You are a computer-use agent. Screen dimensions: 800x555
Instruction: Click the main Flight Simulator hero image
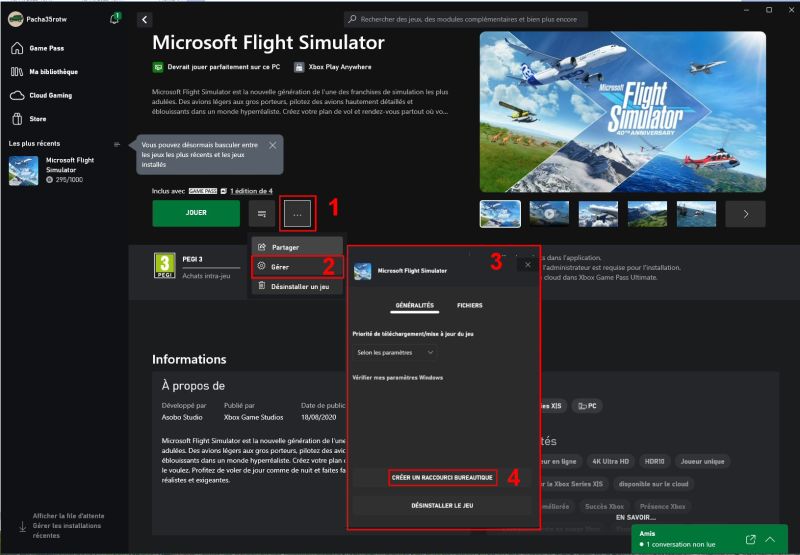click(622, 112)
